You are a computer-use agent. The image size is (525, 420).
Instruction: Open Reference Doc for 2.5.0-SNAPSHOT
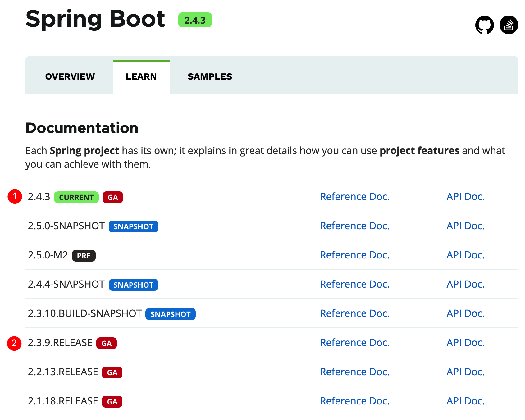tap(355, 226)
